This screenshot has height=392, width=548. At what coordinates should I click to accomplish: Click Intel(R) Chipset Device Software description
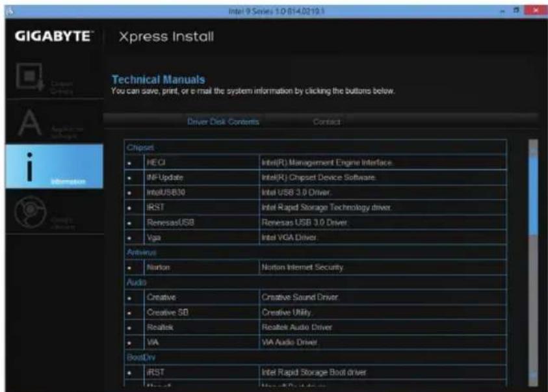coord(319,178)
